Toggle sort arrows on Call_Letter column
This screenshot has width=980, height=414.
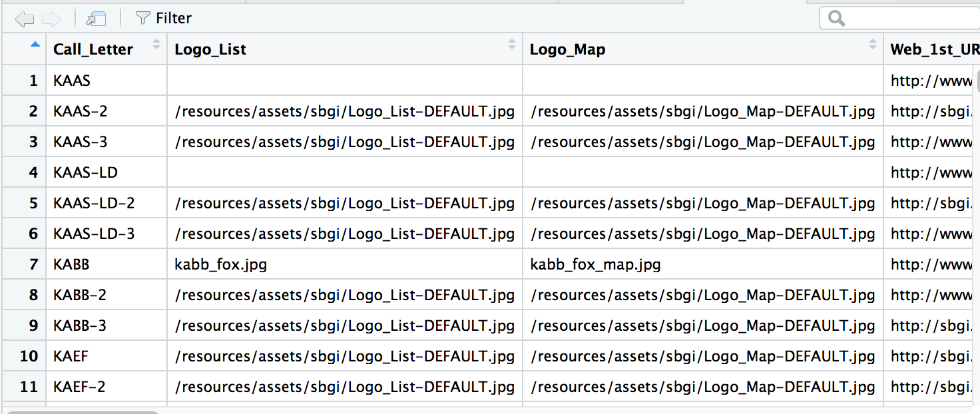tap(156, 45)
